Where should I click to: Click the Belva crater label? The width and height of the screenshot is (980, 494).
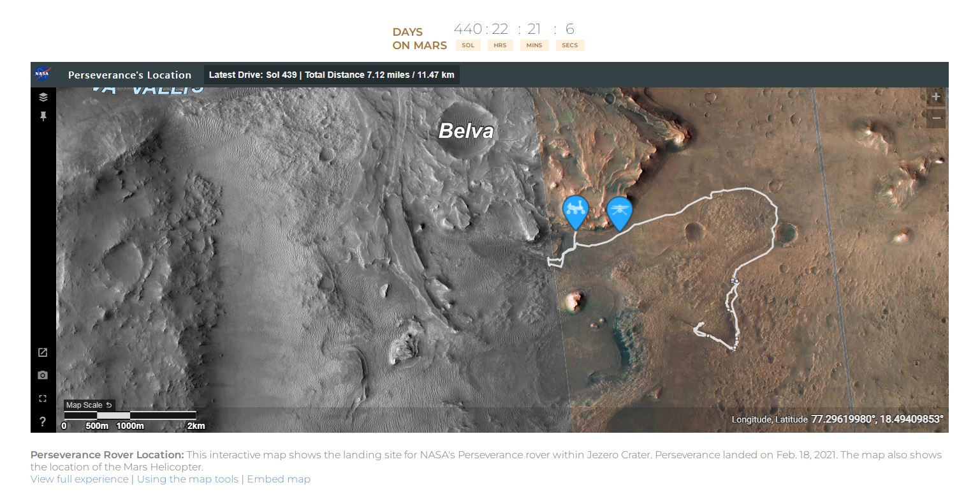(x=466, y=131)
